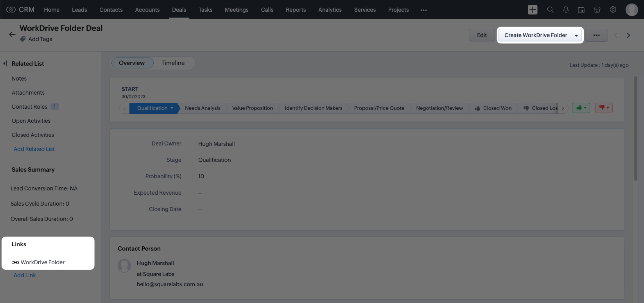The image size is (644, 303).
Task: Open the marketplace store icon
Action: coord(597,10)
